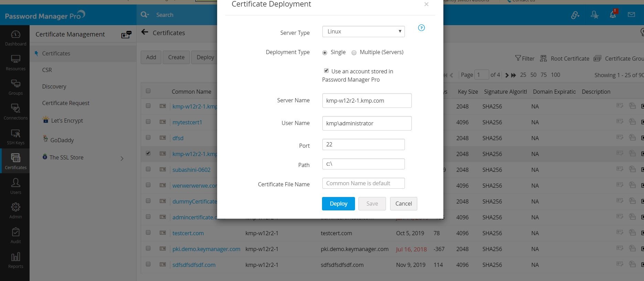Viewport: 644px width, 281px height.
Task: Cancel the Certificate Deployment dialog
Action: pyautogui.click(x=404, y=204)
